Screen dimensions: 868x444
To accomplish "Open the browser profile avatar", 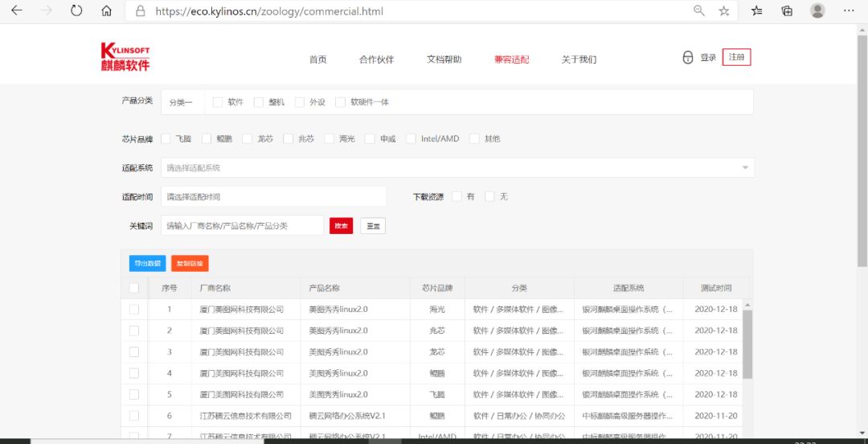I will 817,10.
